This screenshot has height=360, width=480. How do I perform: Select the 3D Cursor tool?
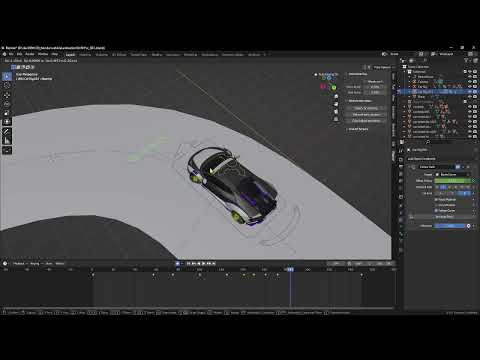7,86
